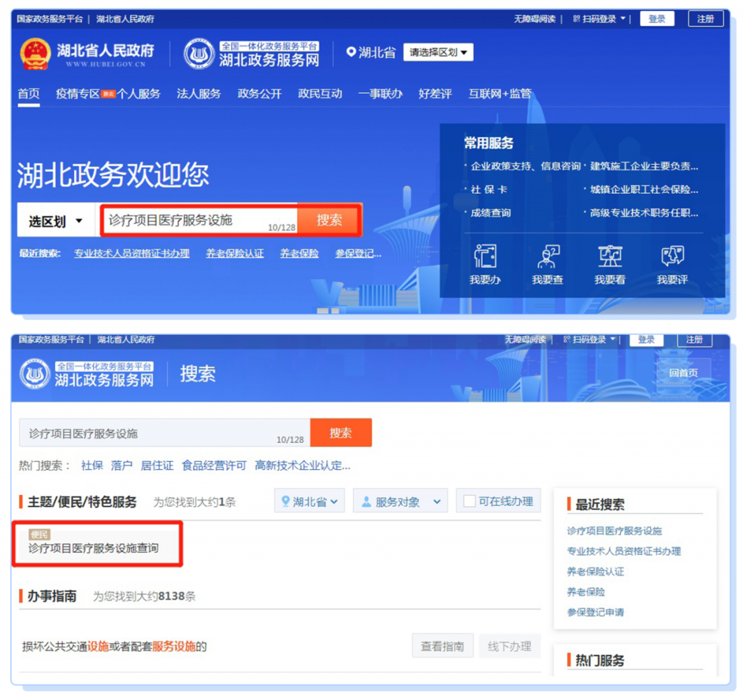Click the national emblem logo of 湖北省人民政府
Viewport: 743px width, 700px height.
[35, 54]
